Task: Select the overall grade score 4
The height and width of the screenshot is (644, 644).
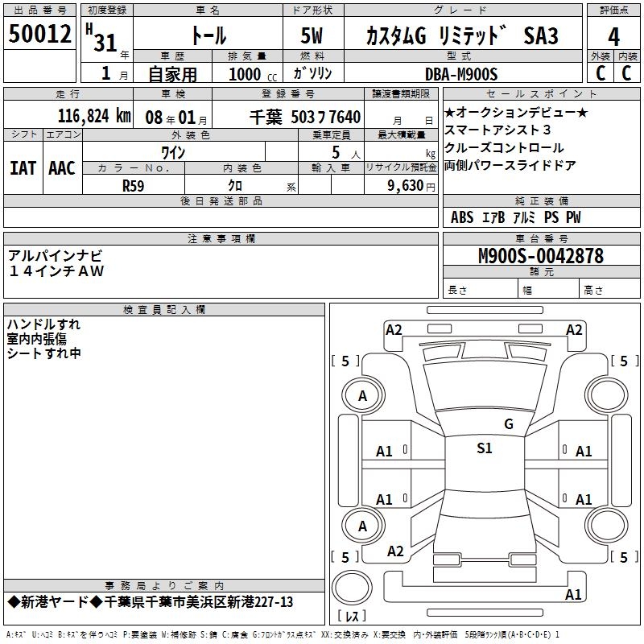Action: pyautogui.click(x=614, y=37)
